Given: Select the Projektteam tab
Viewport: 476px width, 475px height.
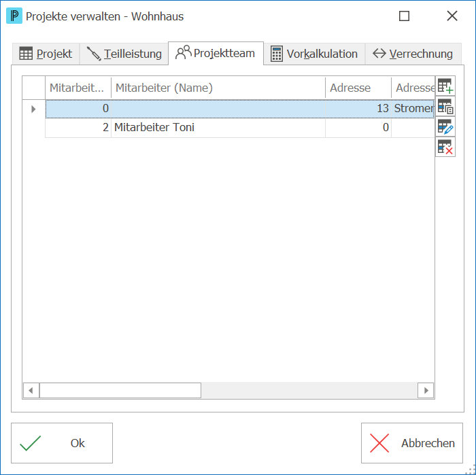Looking at the screenshot, I should [x=216, y=53].
